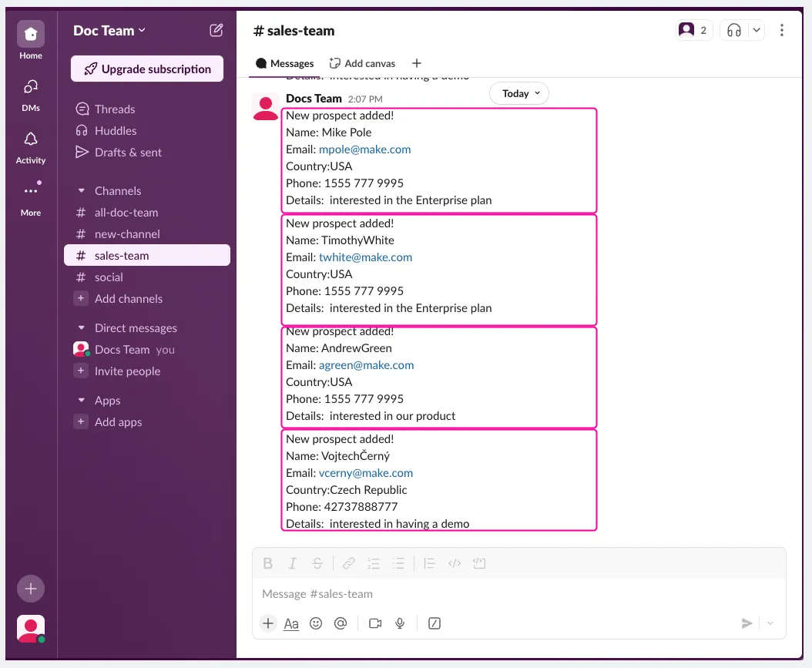Open the mpole@make.com email link
Viewport: 812px width, 668px height.
tap(364, 149)
